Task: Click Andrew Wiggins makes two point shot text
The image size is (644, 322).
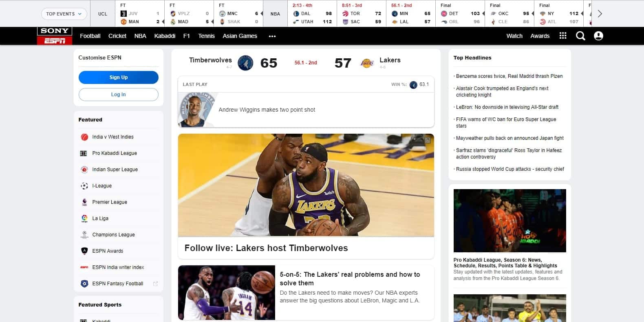Action: [267, 110]
